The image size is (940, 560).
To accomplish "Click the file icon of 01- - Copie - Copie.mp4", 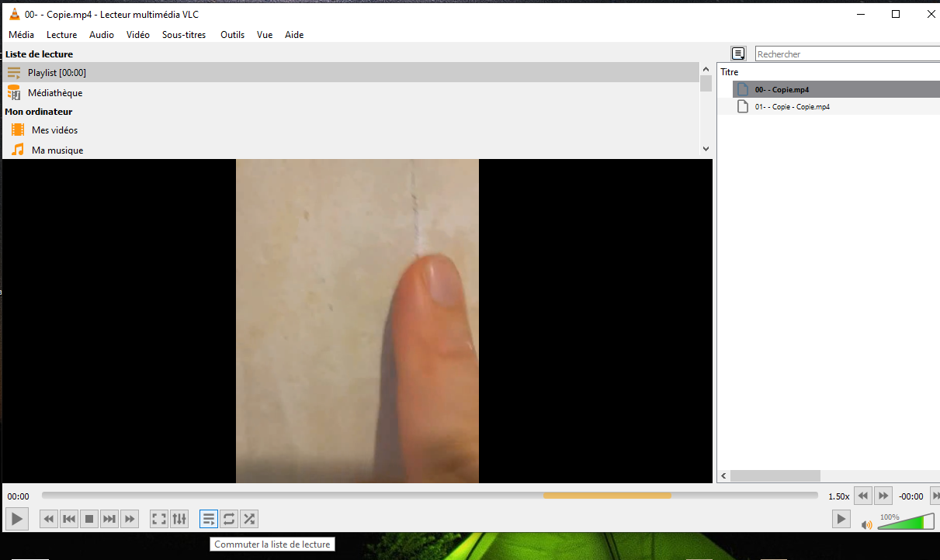I will click(743, 106).
